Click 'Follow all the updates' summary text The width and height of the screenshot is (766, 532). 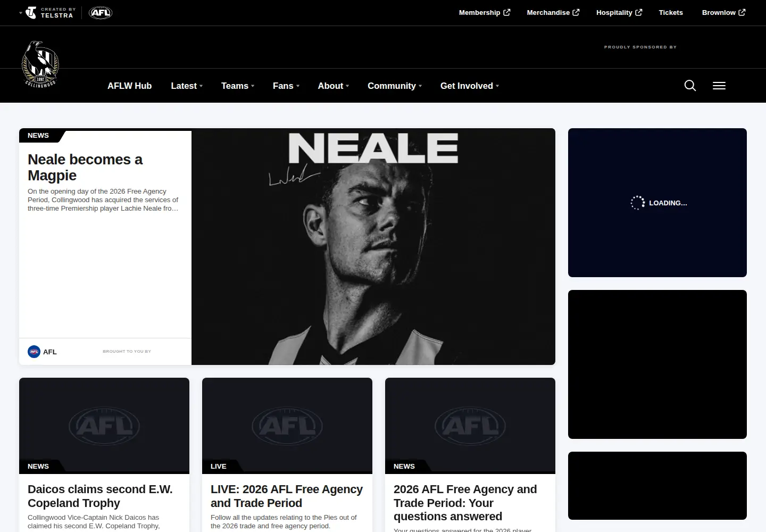(284, 521)
